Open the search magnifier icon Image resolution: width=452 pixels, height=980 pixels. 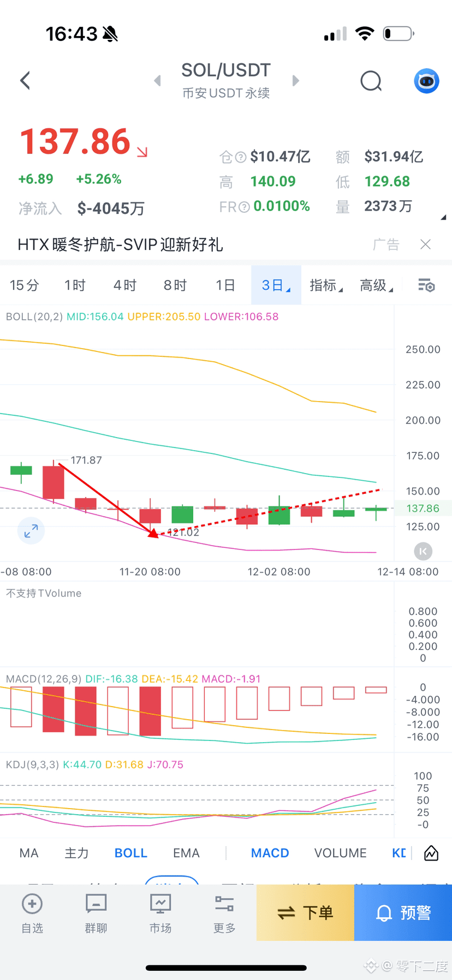click(x=371, y=81)
